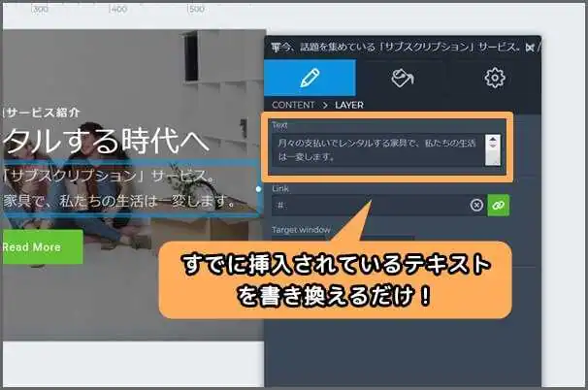Image resolution: width=588 pixels, height=390 pixels.
Task: Switch to the paint bucket Style tab
Action: (403, 78)
